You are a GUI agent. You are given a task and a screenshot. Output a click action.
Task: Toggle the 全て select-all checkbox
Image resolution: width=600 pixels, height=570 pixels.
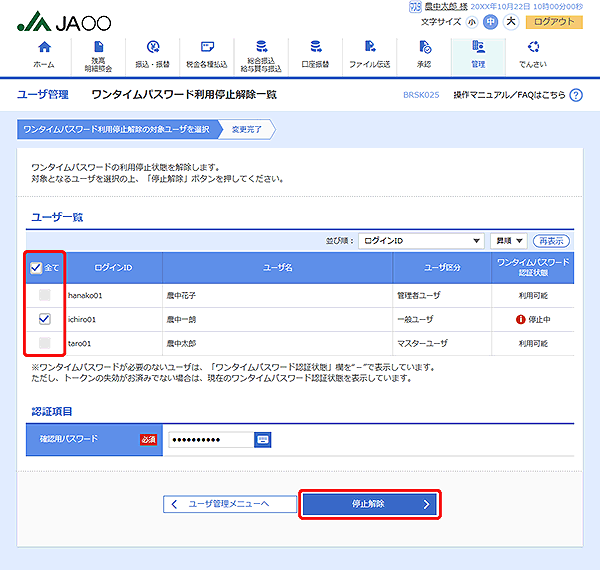point(36,268)
